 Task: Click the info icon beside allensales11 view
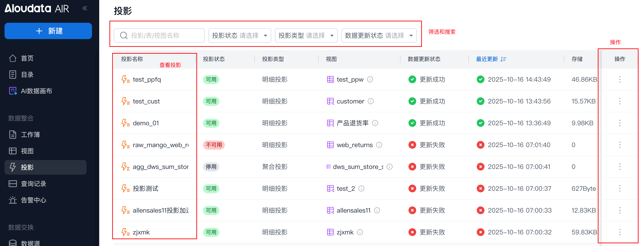pos(377,210)
